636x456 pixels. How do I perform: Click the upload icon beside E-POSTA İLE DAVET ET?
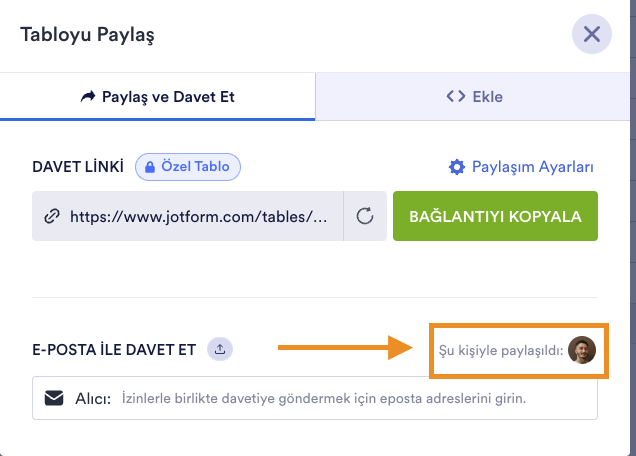(x=221, y=349)
